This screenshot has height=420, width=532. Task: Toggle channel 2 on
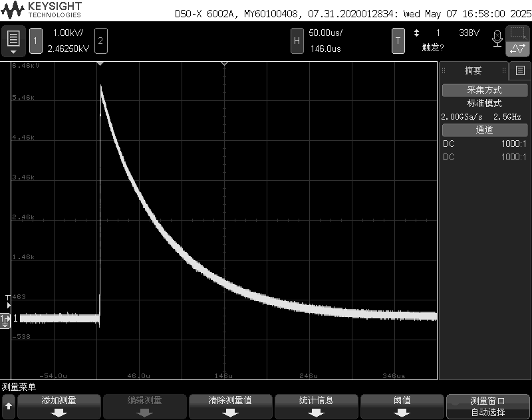(101, 41)
